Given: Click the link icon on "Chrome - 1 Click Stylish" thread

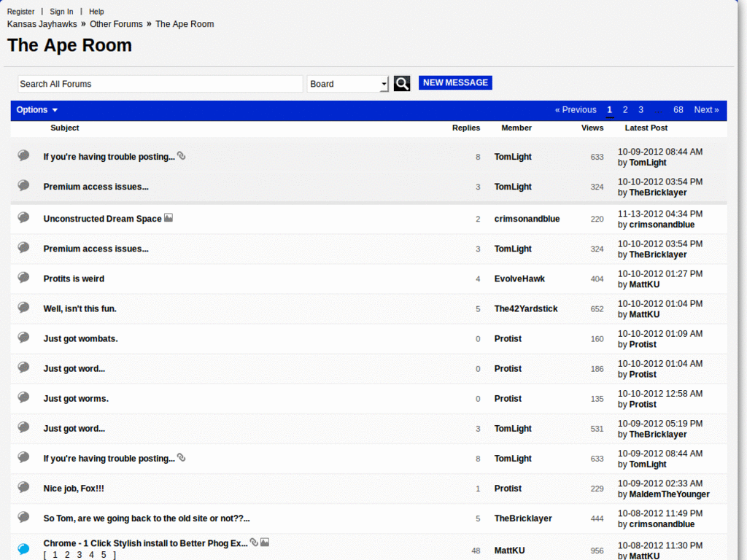Looking at the screenshot, I should coord(254,542).
